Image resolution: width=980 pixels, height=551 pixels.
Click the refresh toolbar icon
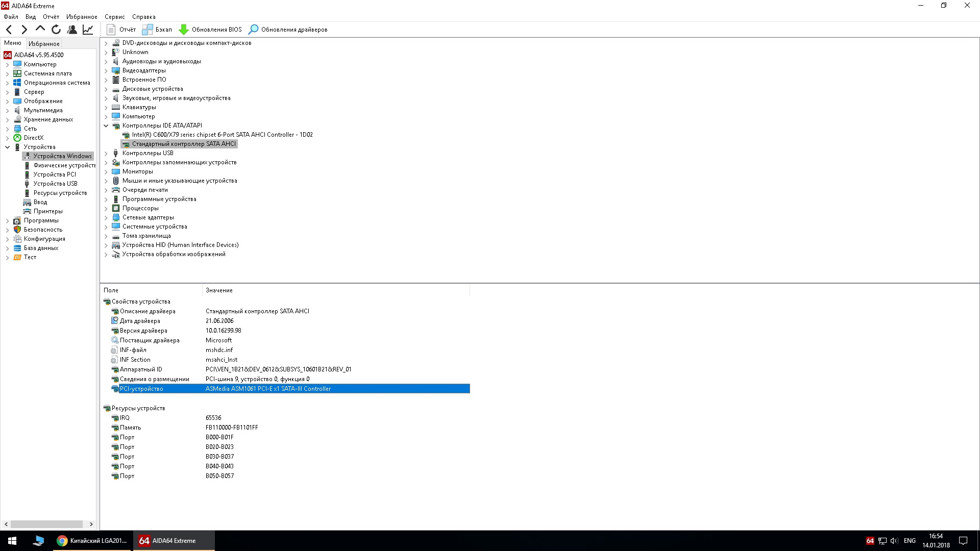click(x=56, y=30)
